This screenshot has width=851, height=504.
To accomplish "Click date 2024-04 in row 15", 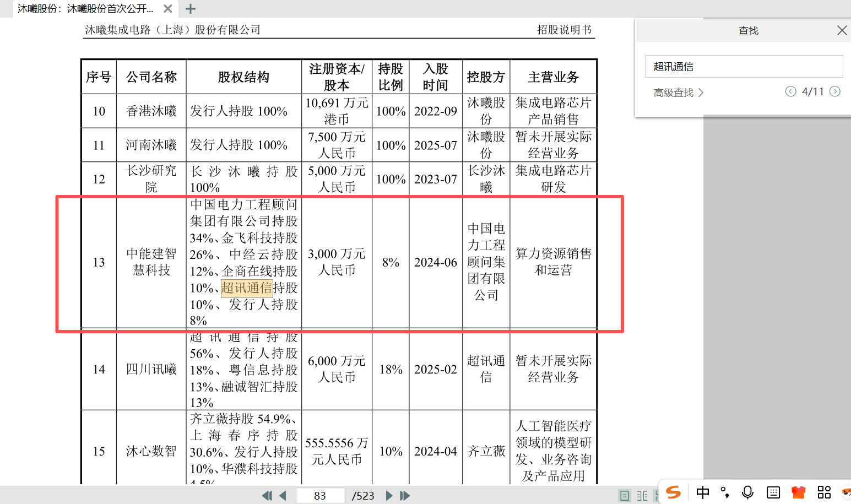I will pyautogui.click(x=436, y=451).
